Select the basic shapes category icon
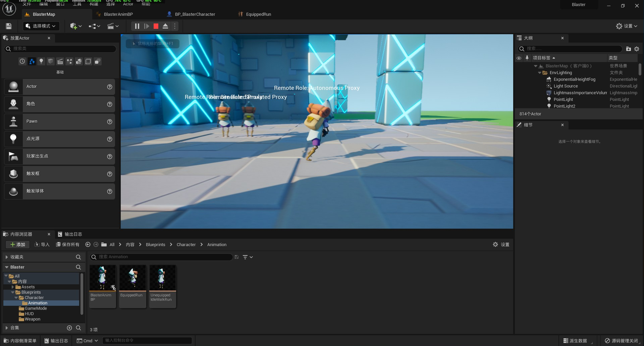 [32, 61]
